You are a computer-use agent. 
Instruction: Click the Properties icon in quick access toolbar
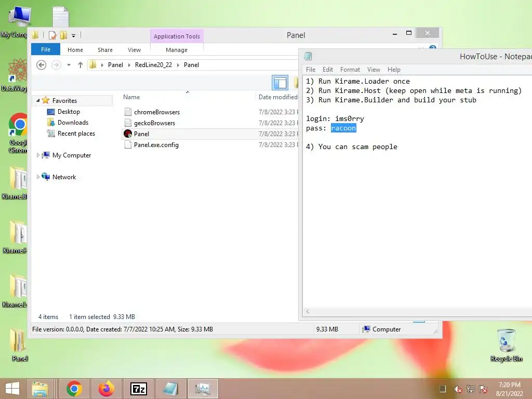coord(52,35)
